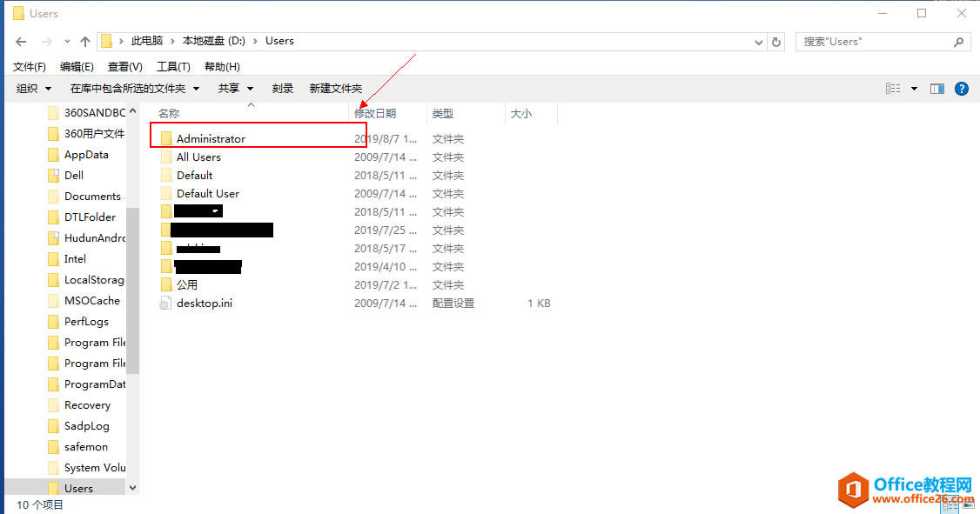Viewport: 980px width, 514px height.
Task: Click 公用 date 2019/7/2
Action: pos(386,285)
